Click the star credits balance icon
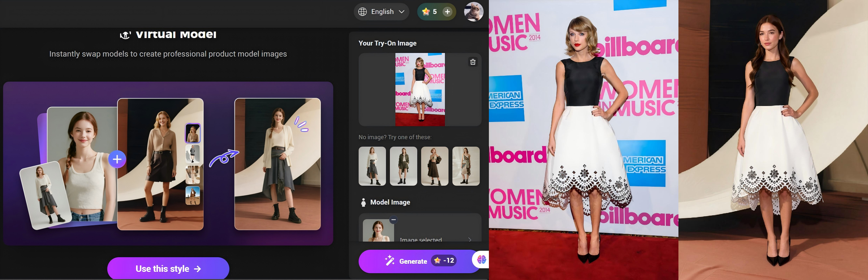This screenshot has width=868, height=280. 426,12
